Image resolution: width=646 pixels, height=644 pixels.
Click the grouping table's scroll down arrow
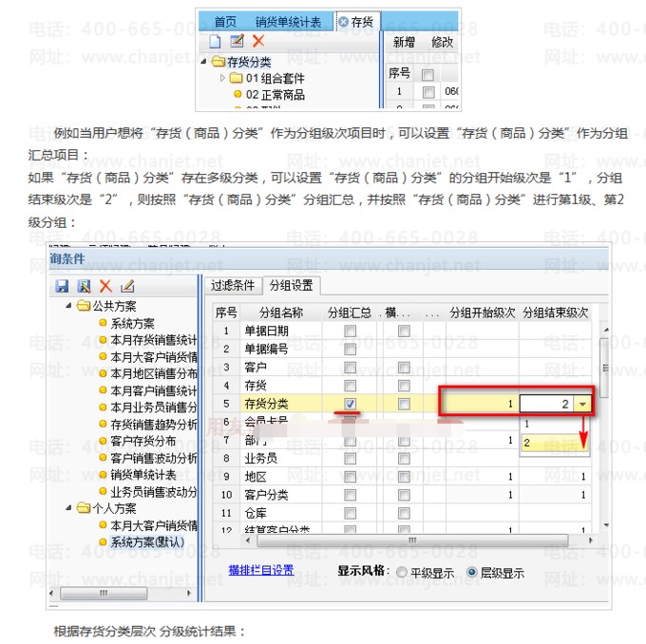[606, 525]
